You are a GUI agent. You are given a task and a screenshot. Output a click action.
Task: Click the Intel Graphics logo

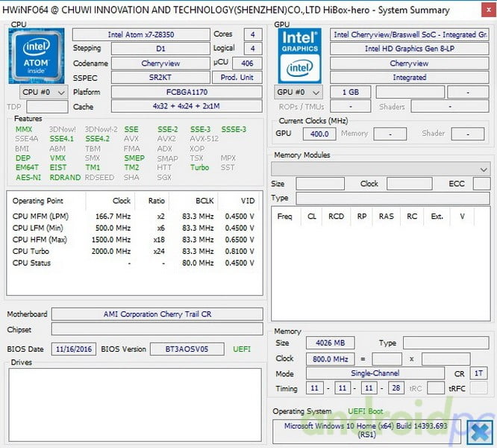point(299,55)
